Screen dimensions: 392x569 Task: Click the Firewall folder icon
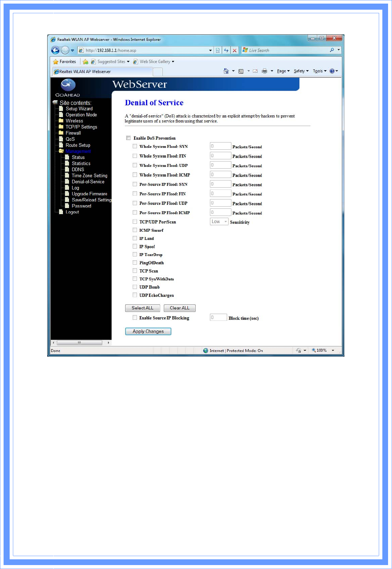coord(61,133)
